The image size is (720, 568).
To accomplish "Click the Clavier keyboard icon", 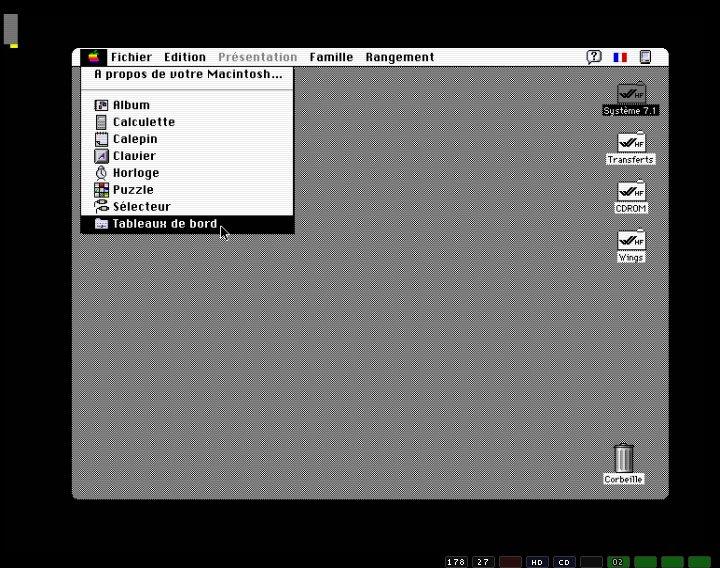I will pos(101,156).
